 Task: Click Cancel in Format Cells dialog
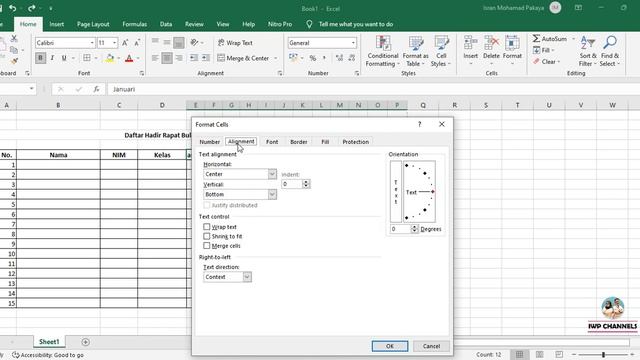pyautogui.click(x=431, y=346)
